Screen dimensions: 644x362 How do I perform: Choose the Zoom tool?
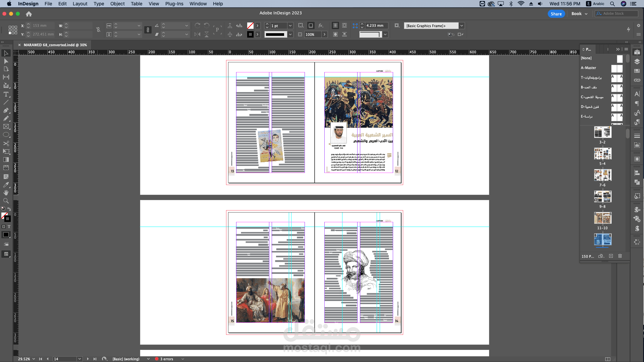tap(6, 201)
